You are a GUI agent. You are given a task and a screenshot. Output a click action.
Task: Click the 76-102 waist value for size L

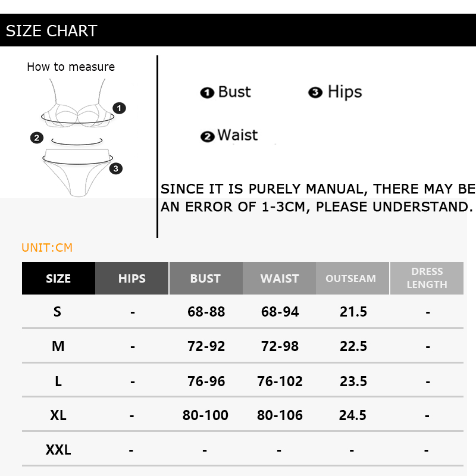[x=280, y=381]
